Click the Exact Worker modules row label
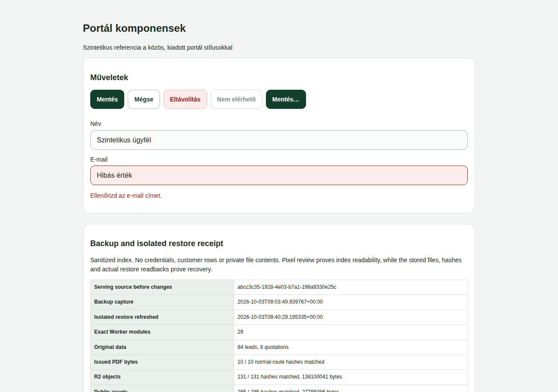 click(x=122, y=332)
